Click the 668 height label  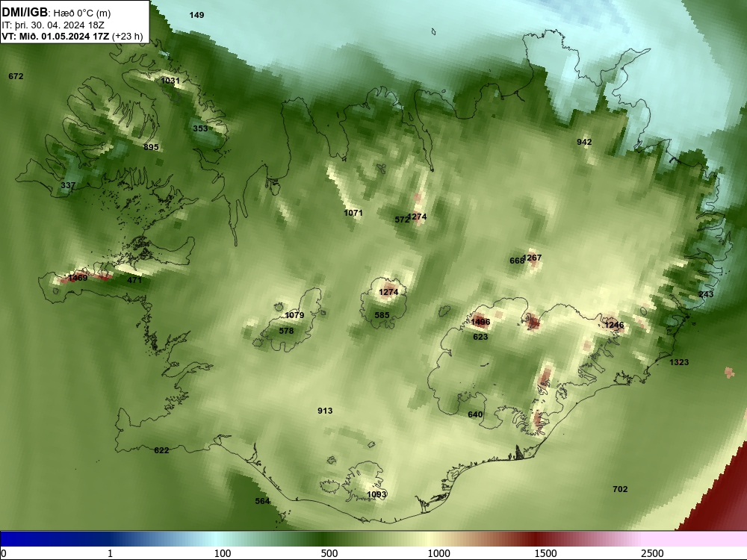[x=516, y=261]
